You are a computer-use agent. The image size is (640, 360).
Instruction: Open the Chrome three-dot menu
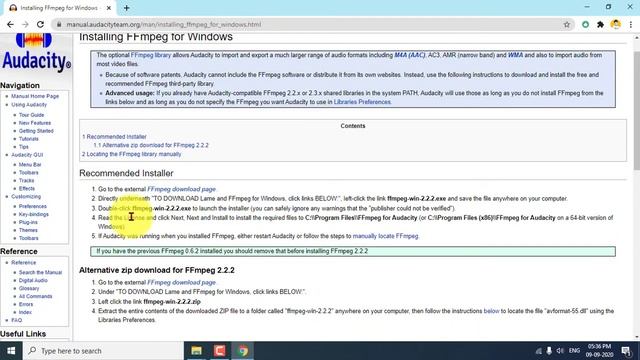[631, 24]
